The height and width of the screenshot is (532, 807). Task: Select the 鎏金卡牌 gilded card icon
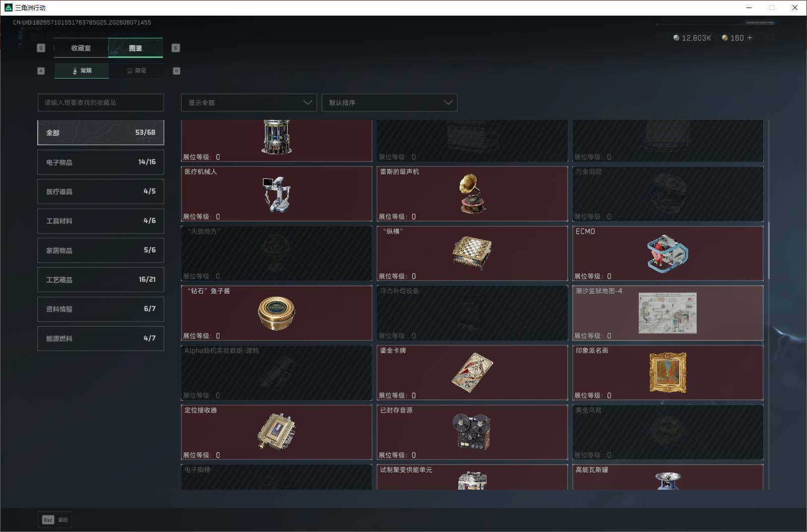click(472, 372)
